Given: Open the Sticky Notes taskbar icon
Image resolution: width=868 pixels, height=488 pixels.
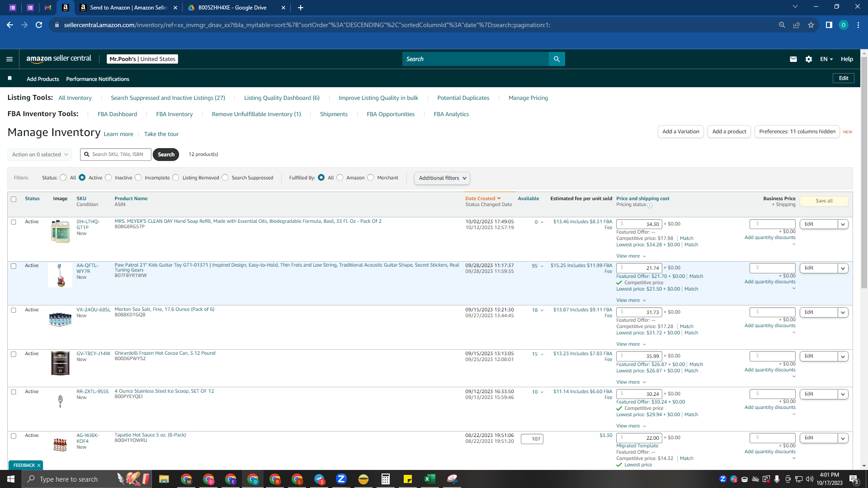Looking at the screenshot, I should (x=408, y=479).
